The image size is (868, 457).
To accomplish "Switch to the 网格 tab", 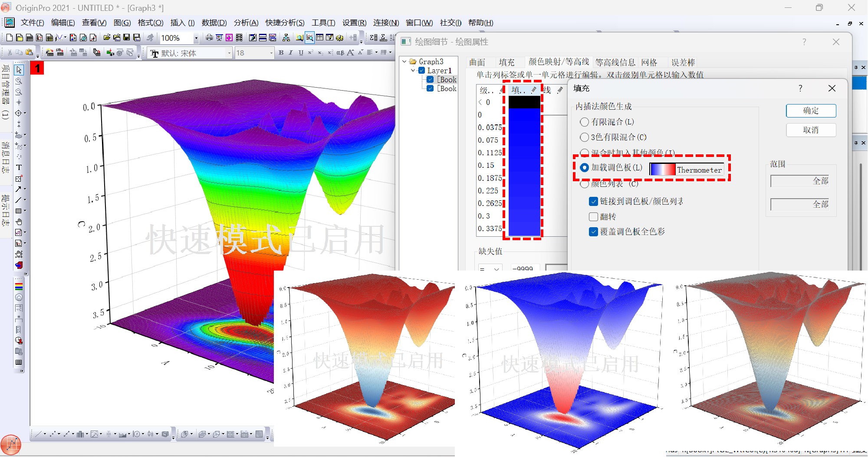I will click(x=649, y=62).
